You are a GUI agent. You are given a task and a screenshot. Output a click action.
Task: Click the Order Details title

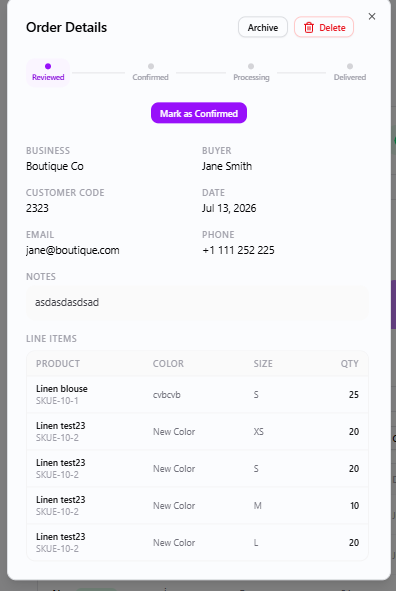click(66, 28)
